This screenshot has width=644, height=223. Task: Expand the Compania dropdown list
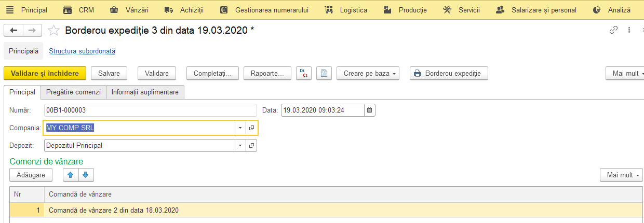point(240,128)
